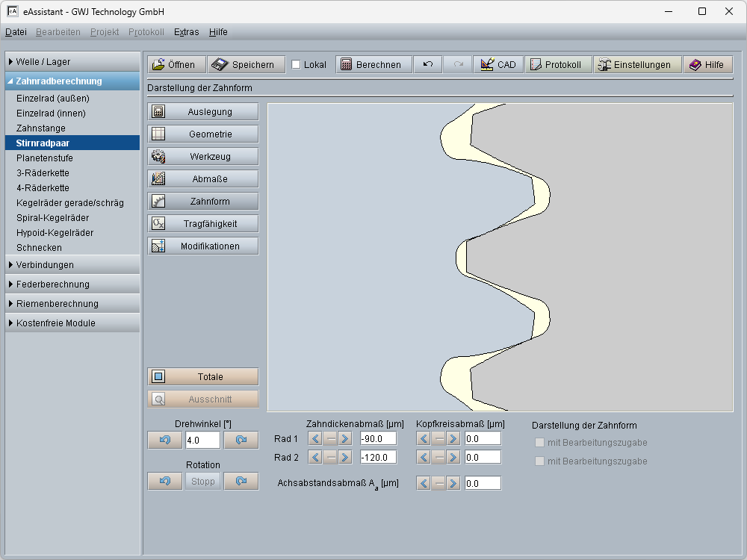The image size is (747, 560).
Task: Increase Rad 1 Zahndickenabmaß with right arrow
Action: 345,438
